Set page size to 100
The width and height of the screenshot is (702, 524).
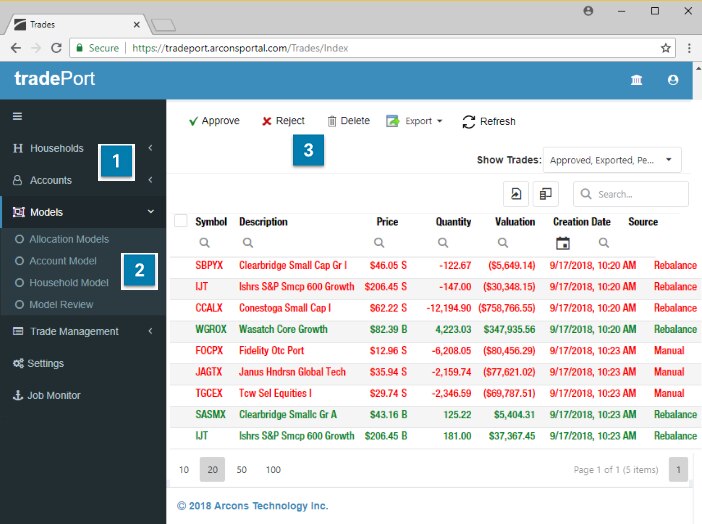[x=273, y=469]
